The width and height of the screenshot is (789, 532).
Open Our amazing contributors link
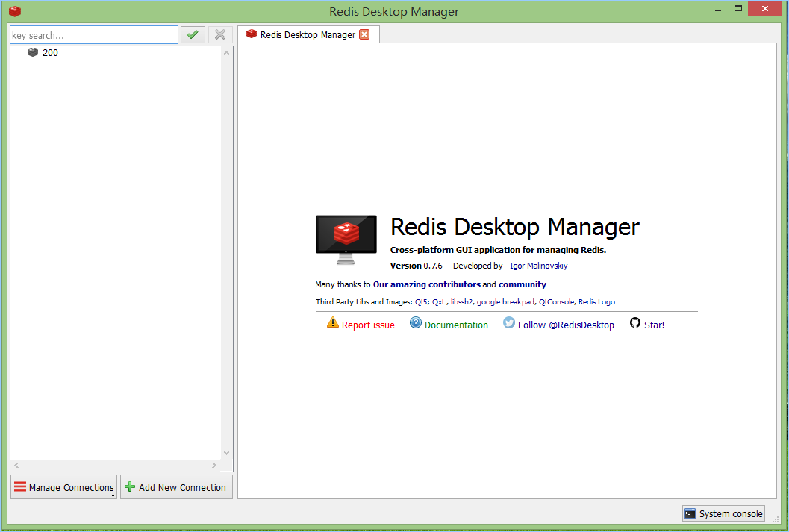pos(427,284)
